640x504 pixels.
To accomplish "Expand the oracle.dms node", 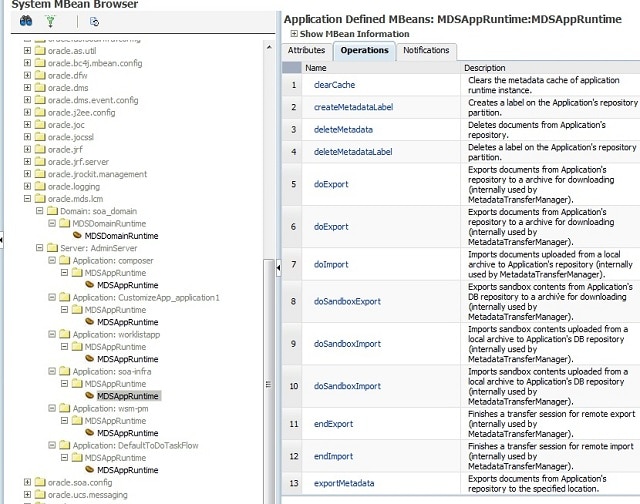I will pyautogui.click(x=27, y=87).
